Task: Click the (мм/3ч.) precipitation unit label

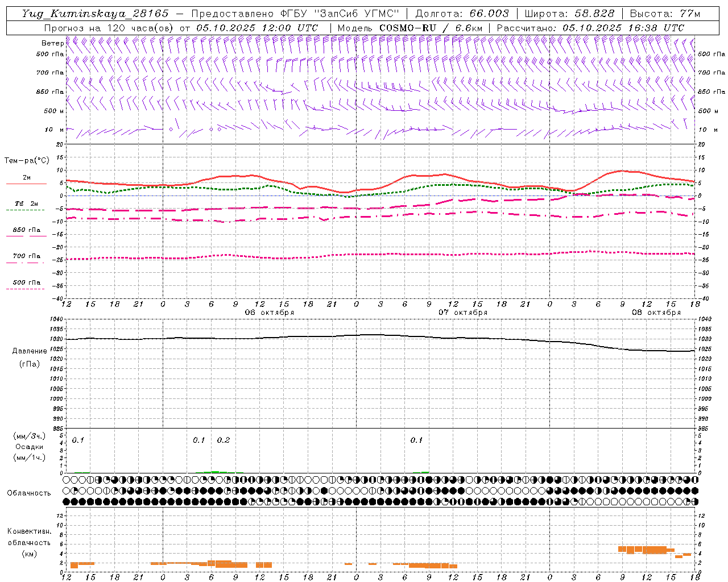Action: [30, 436]
